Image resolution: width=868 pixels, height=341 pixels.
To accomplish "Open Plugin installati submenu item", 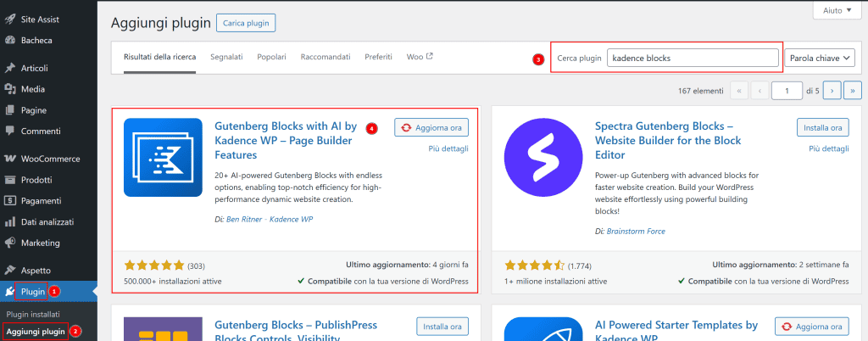I will pos(35,314).
